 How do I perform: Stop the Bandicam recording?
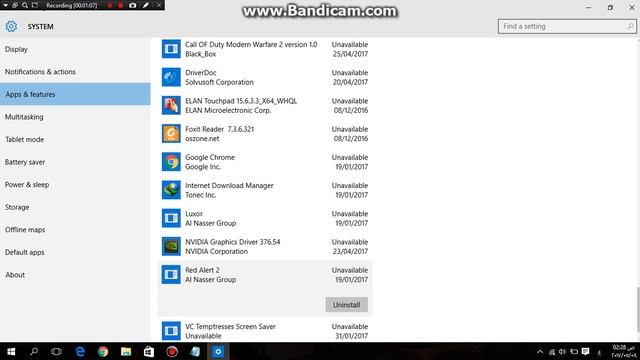[x=121, y=5]
